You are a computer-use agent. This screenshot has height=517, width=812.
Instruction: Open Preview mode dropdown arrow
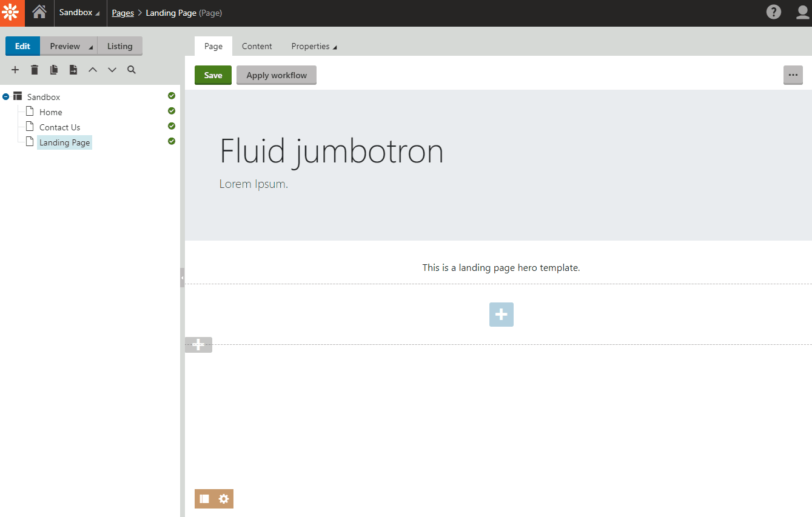[91, 47]
